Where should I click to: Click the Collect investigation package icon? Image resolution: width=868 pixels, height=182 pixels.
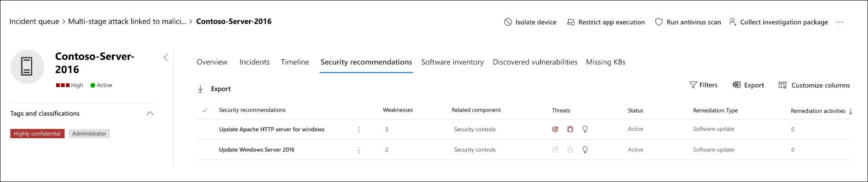tap(733, 22)
